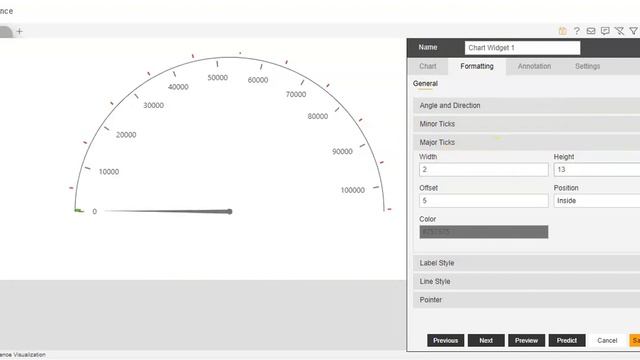640x360 pixels.
Task: Click the 30000 gauge label
Action: point(153,105)
